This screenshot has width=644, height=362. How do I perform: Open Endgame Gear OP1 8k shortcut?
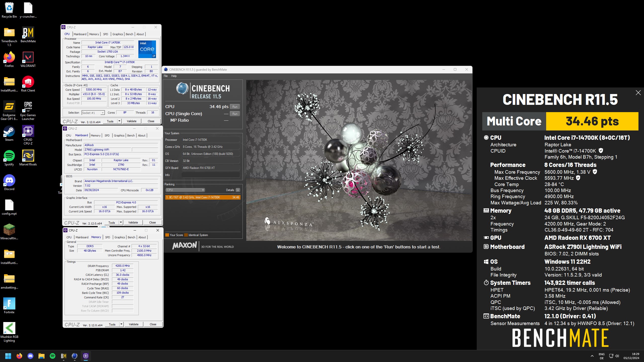[x=9, y=110]
